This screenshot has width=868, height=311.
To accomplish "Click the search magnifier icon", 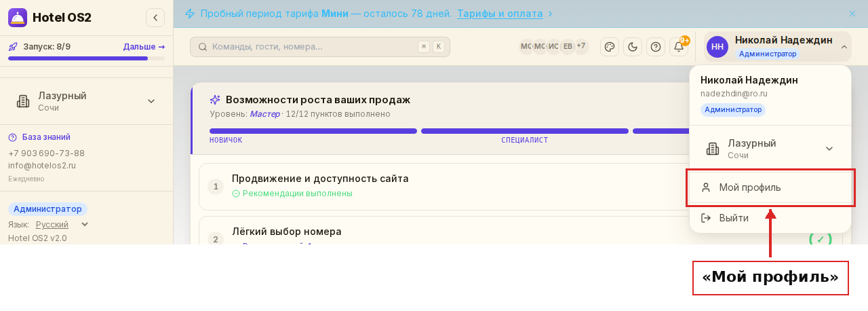I will point(203,47).
